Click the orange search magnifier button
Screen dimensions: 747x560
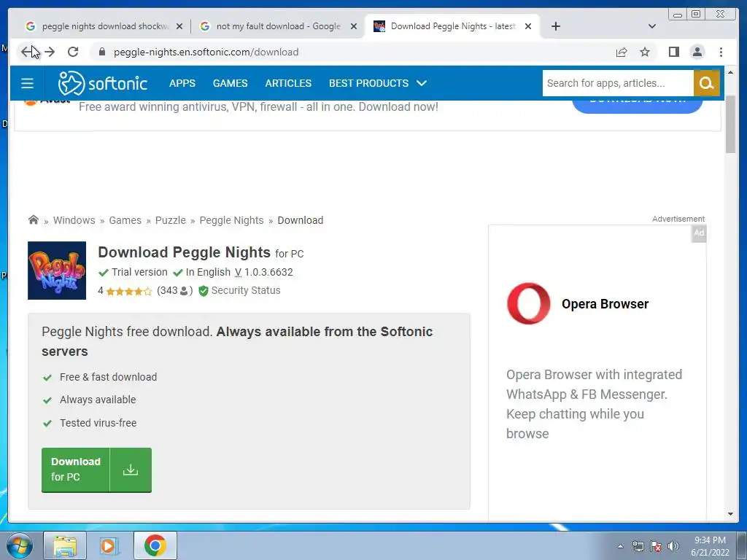(706, 83)
